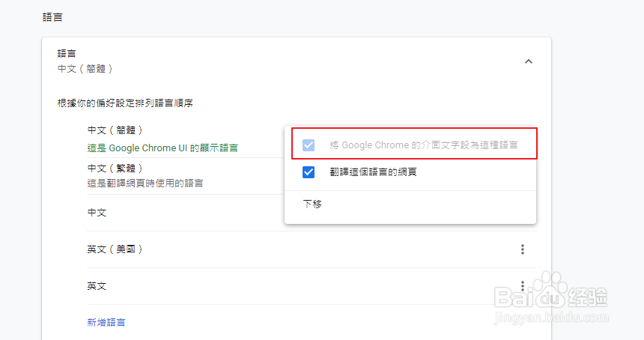Screen dimensions: 644x340
Task: Click 這是翻譯網頁時使用的語言 text
Action: (x=145, y=183)
